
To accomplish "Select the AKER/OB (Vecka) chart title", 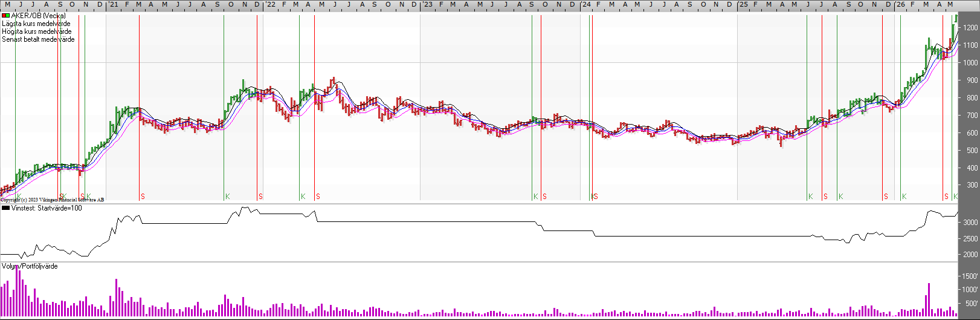I will coord(39,16).
